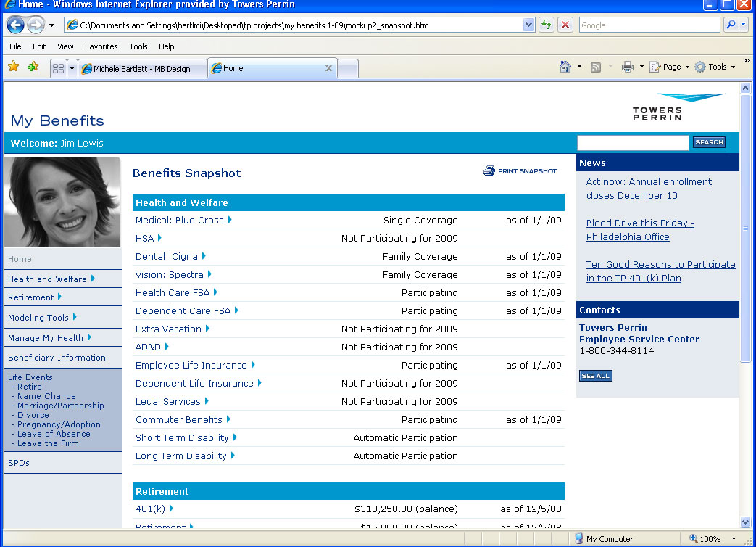
Task: Open Quick Tabs grid icon
Action: tap(58, 68)
